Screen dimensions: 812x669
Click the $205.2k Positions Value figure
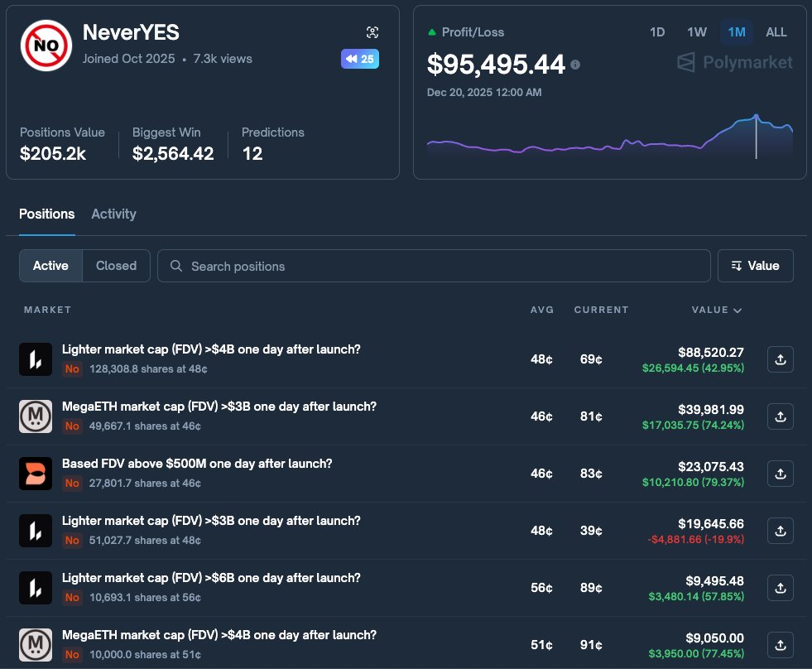pyautogui.click(x=53, y=153)
